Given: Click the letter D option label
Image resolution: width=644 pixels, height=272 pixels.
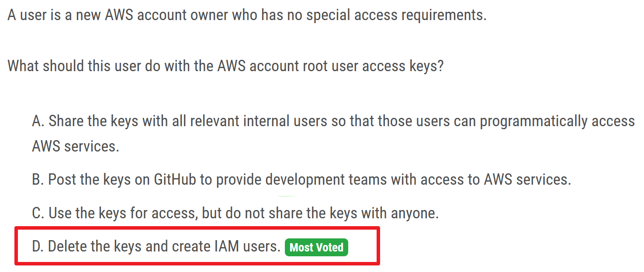Looking at the screenshot, I should [38, 247].
